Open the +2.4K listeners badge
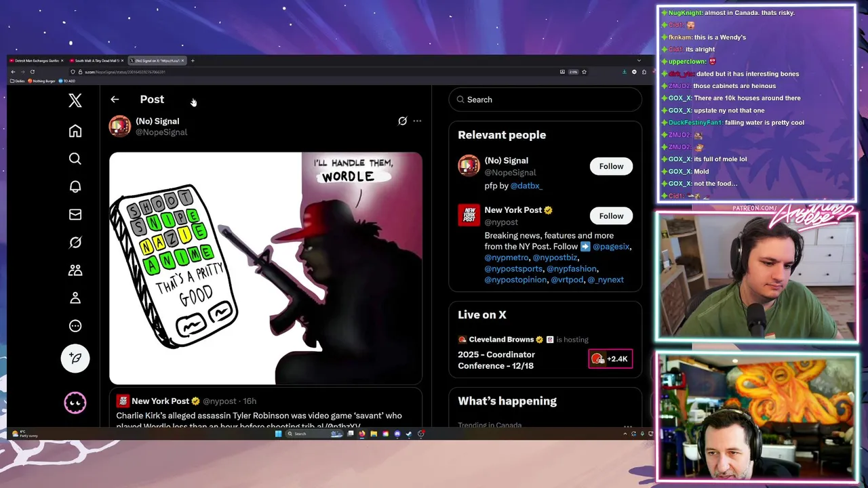This screenshot has height=488, width=868. click(x=610, y=359)
